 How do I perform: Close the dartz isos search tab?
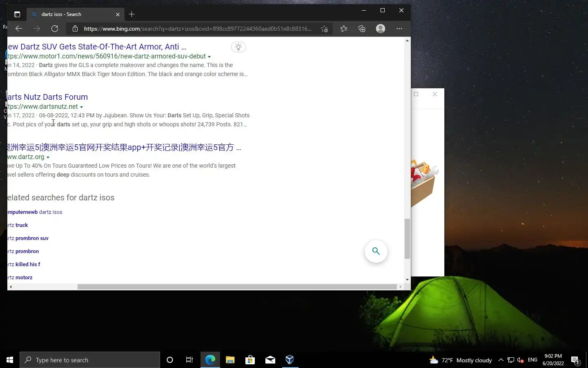point(118,14)
